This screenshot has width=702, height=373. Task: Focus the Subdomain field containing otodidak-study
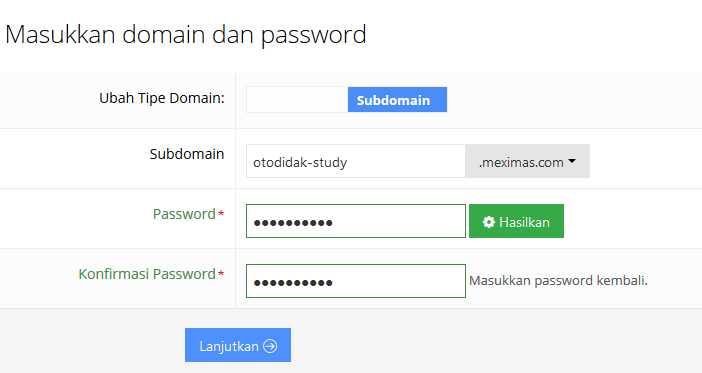click(356, 161)
